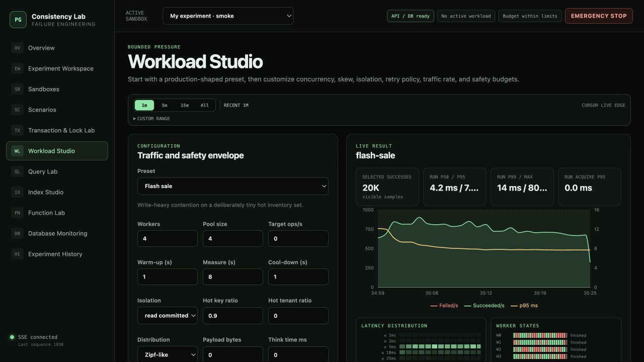This screenshot has height=362, width=644.
Task: Open Function Lab
Action: [57, 213]
